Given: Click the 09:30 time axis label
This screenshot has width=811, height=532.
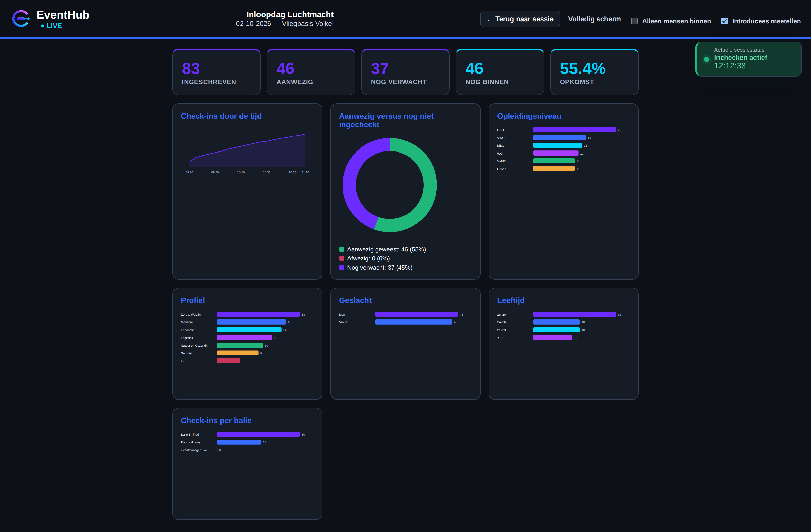Looking at the screenshot, I should click(x=189, y=172).
